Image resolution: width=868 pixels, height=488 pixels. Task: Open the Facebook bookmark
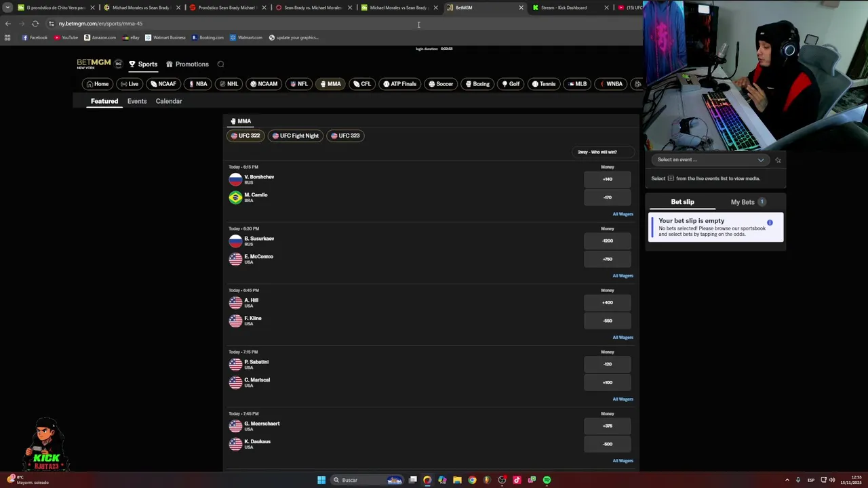click(x=35, y=37)
